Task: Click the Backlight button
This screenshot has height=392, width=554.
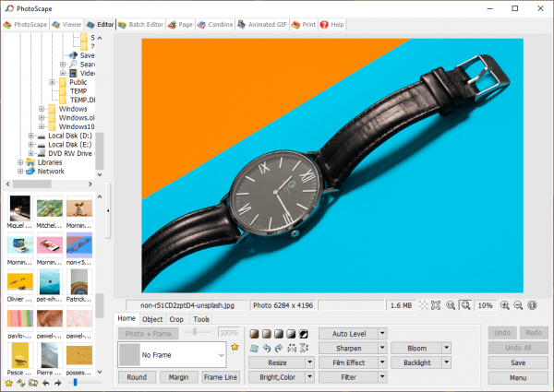Action: (x=417, y=362)
